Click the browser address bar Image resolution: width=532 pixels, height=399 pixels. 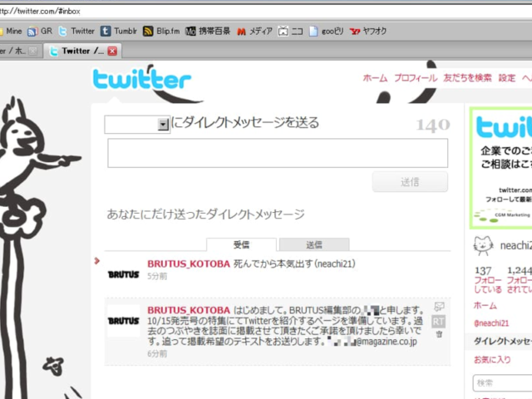264,11
